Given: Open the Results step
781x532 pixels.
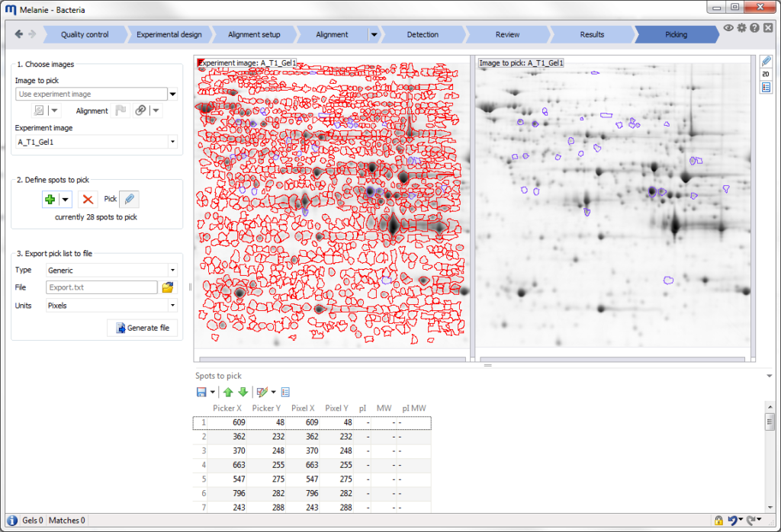Looking at the screenshot, I should click(x=592, y=34).
